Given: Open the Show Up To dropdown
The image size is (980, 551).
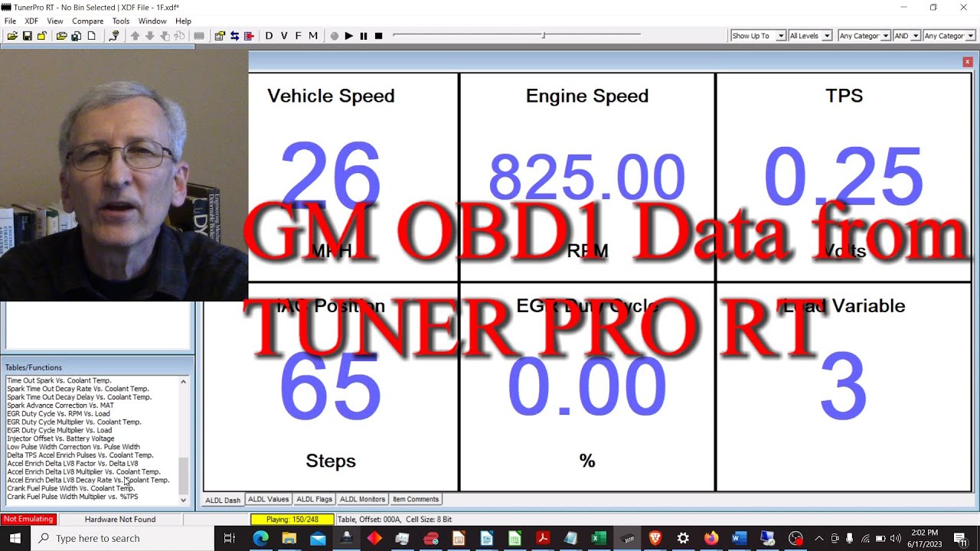Looking at the screenshot, I should pyautogui.click(x=758, y=36).
